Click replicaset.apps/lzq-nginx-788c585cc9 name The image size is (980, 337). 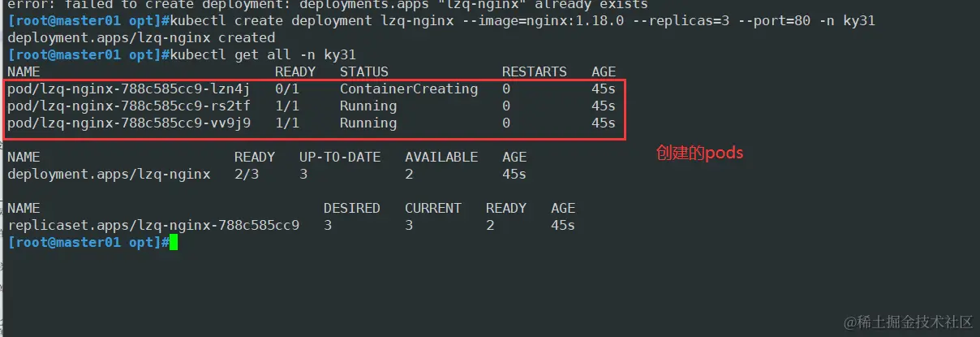[153, 225]
